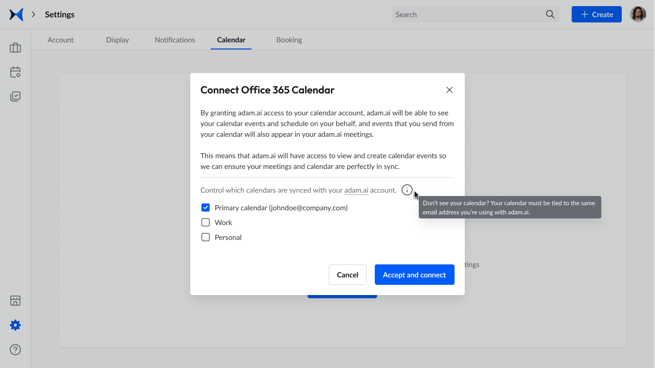
Task: Click the Create button
Action: point(597,14)
